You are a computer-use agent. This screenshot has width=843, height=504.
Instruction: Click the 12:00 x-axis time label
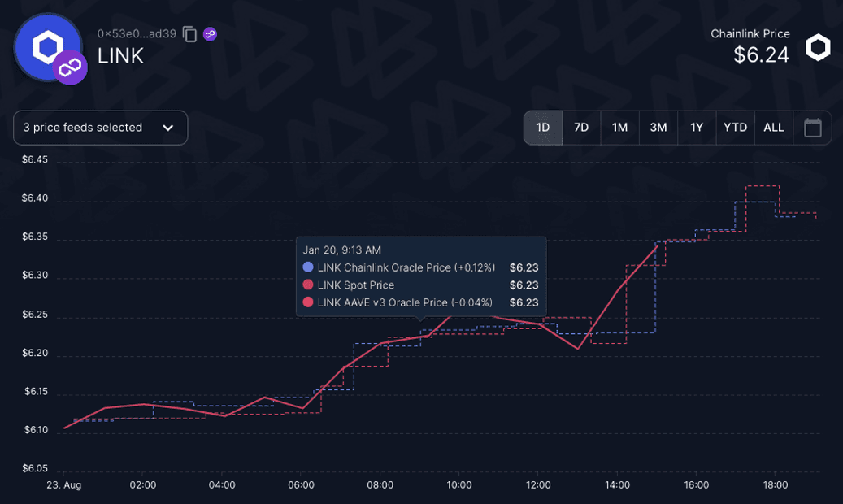coord(538,485)
